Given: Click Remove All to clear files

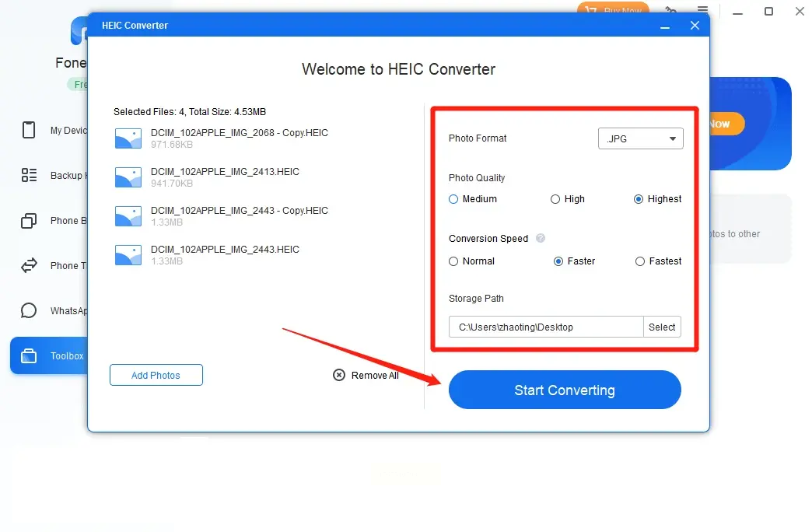Looking at the screenshot, I should click(366, 375).
